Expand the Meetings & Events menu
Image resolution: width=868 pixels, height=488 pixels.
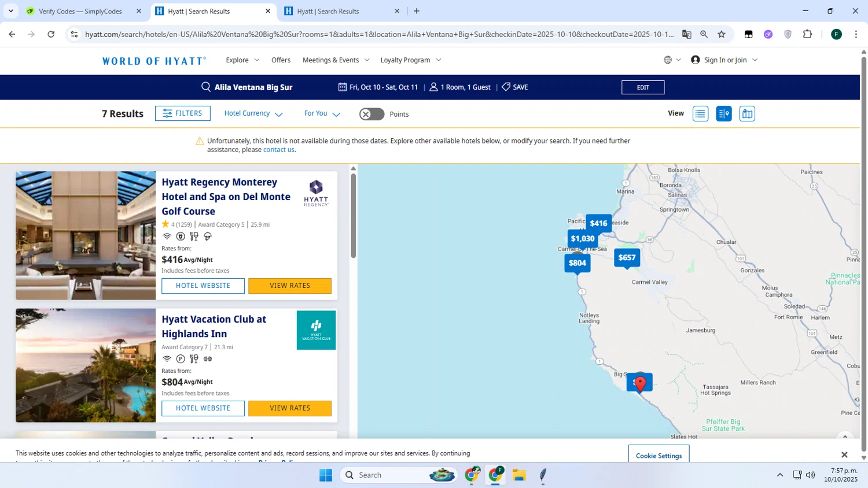336,60
